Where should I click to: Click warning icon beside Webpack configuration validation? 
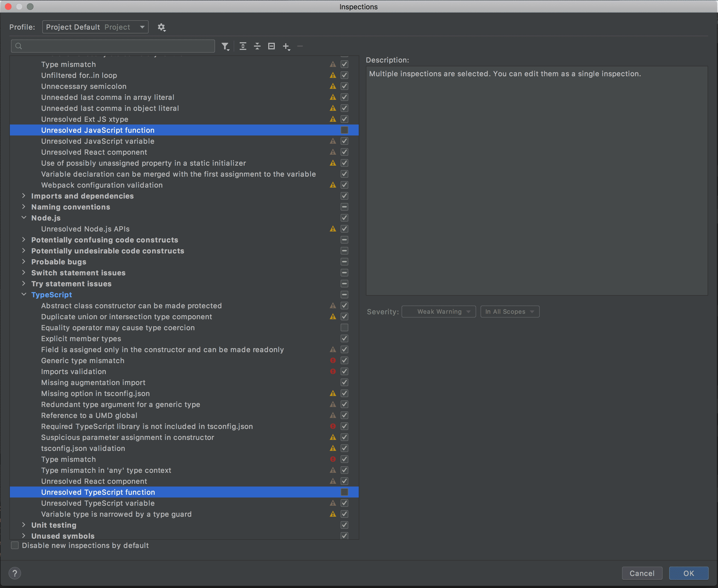333,185
